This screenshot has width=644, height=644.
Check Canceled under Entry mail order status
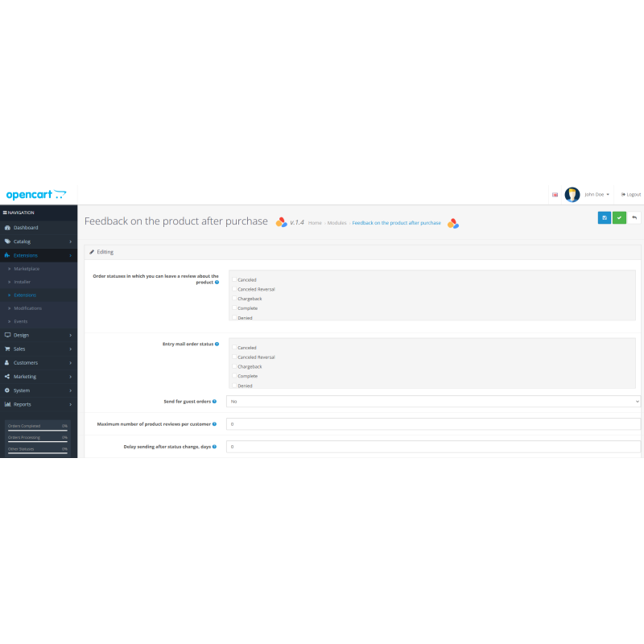pos(233,347)
